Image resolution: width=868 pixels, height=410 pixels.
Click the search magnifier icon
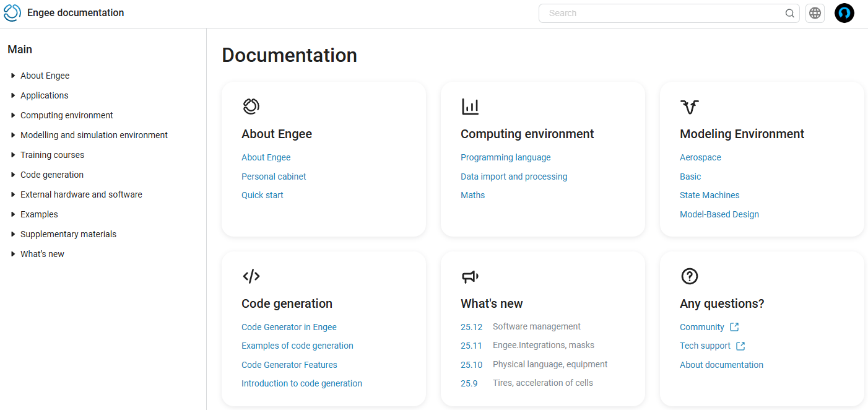pyautogui.click(x=789, y=13)
